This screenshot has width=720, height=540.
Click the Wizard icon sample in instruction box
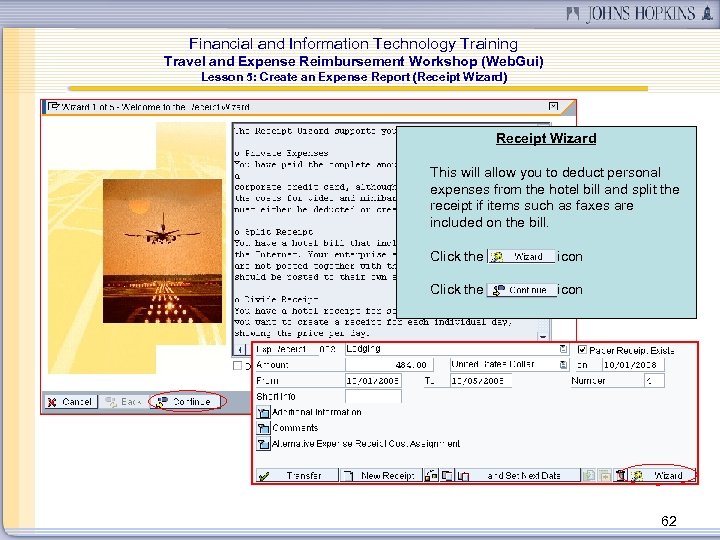(x=521, y=256)
